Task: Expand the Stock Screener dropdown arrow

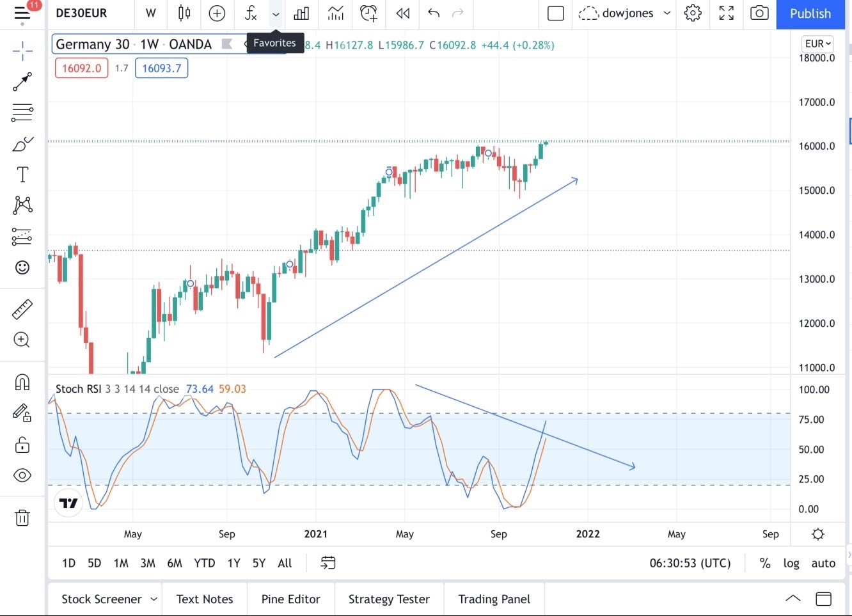Action: tap(154, 599)
